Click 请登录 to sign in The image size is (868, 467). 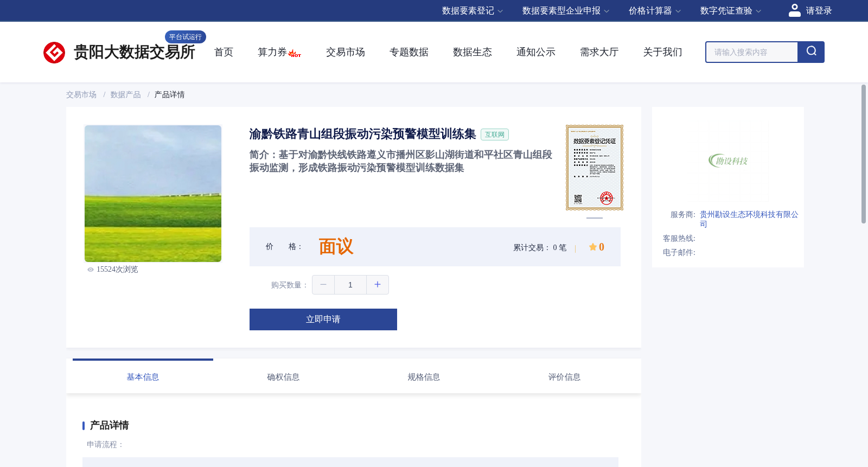click(819, 11)
